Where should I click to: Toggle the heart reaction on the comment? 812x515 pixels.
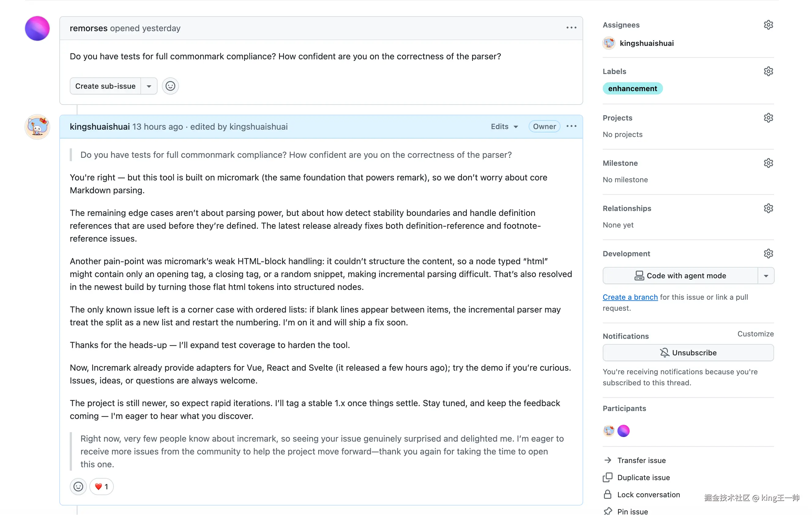102,486
